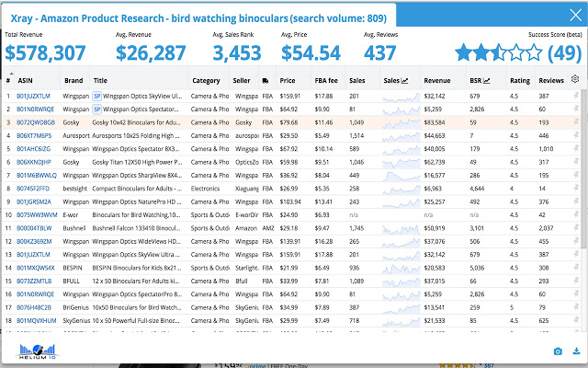The height and width of the screenshot is (368, 588).
Task: Open column settings gear icon
Action: 575,79
